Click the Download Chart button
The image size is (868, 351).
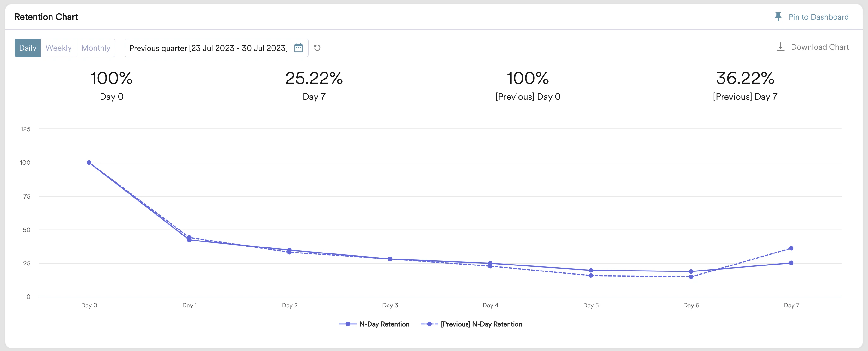[x=820, y=47]
